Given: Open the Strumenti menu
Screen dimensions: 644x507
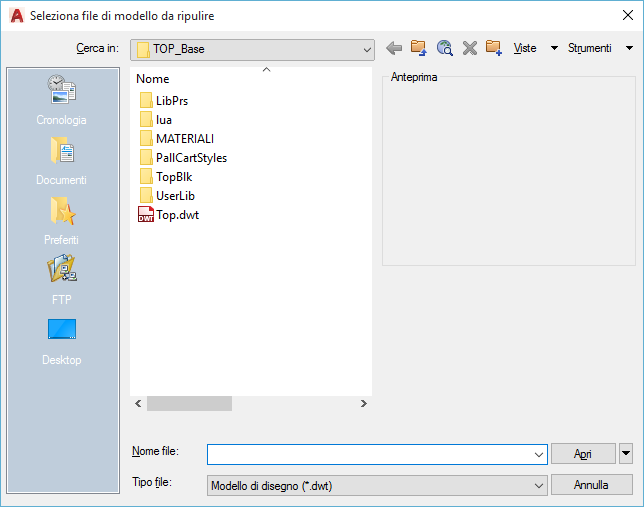Looking at the screenshot, I should click(589, 48).
